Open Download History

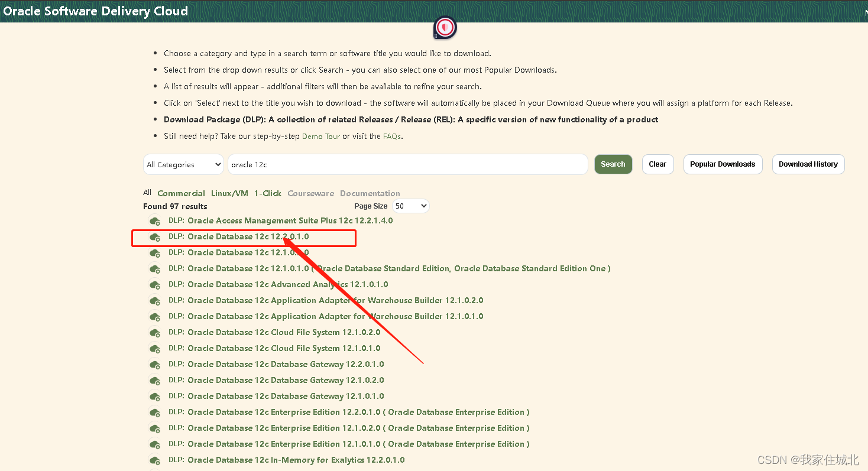(808, 164)
